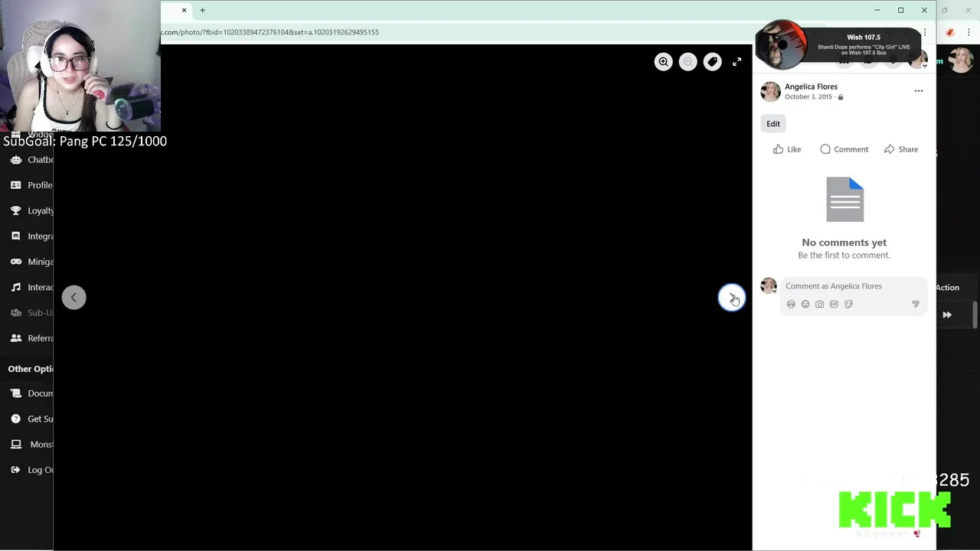Send comment with arrow icon
The height and width of the screenshot is (551, 980).
point(916,304)
